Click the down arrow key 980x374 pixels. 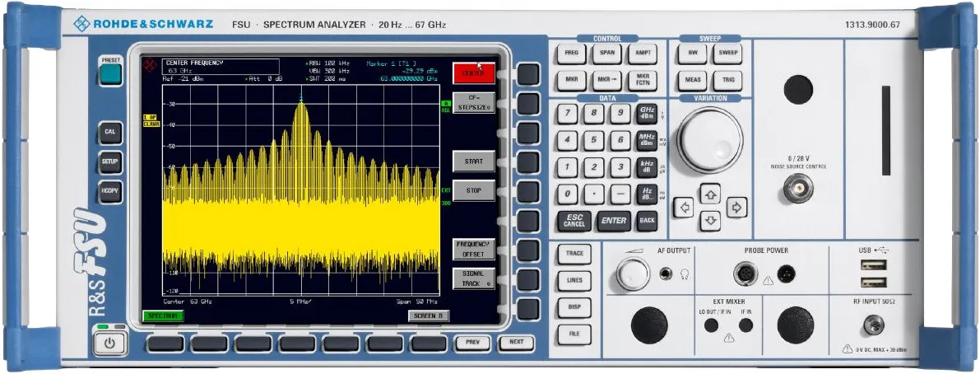click(x=710, y=220)
